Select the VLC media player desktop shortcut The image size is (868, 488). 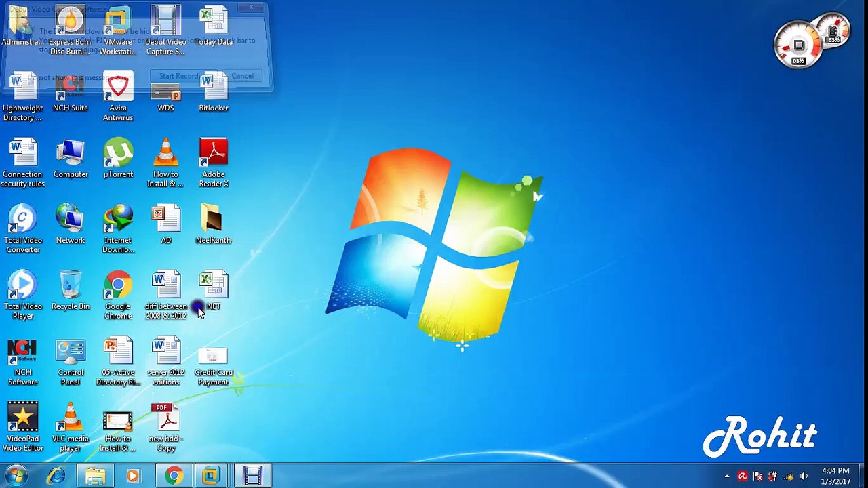point(71,428)
